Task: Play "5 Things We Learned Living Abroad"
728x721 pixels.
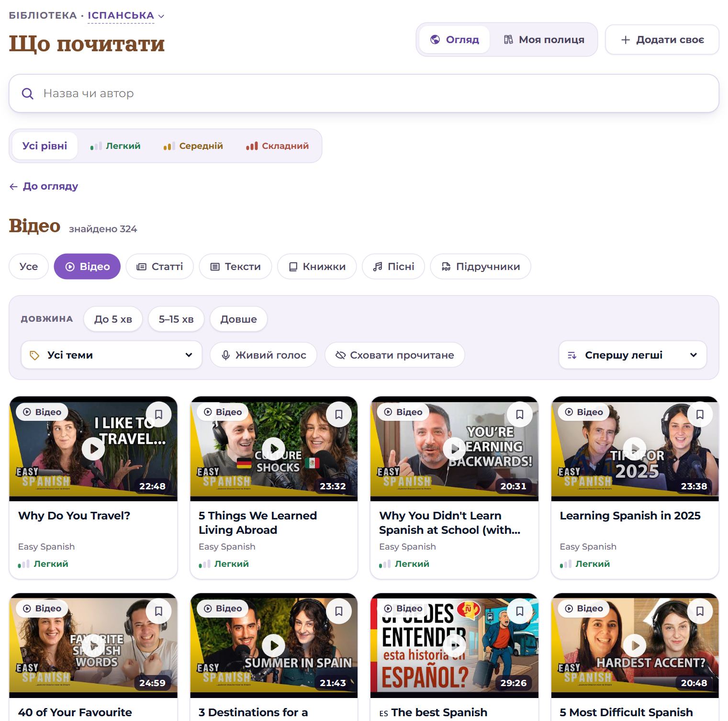Action: (x=274, y=449)
